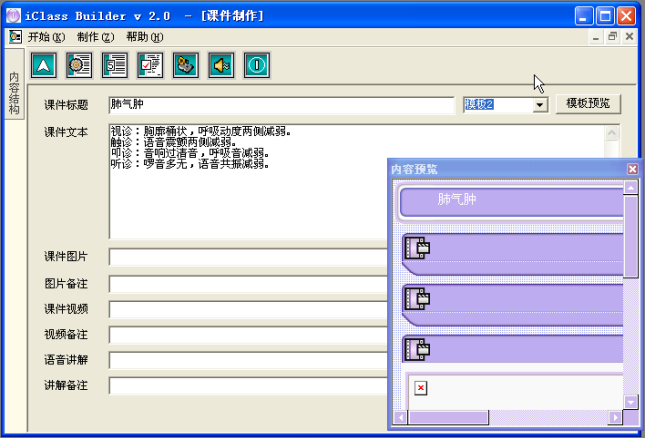Viewport: 645px width, 439px height.
Task: Click preview panel scroll left arrow
Action: 400,418
